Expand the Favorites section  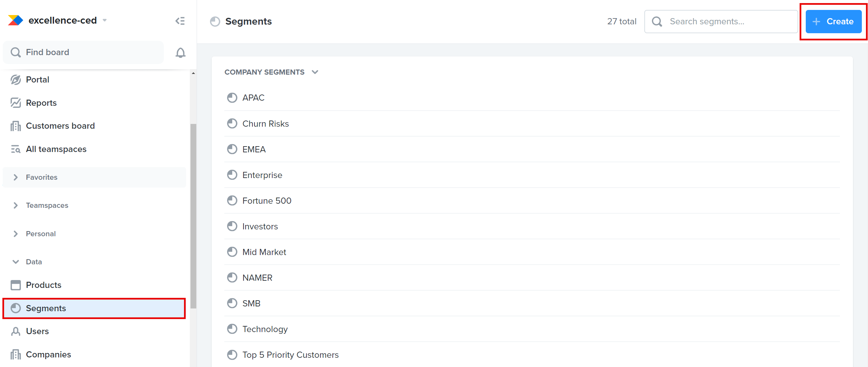pos(15,177)
